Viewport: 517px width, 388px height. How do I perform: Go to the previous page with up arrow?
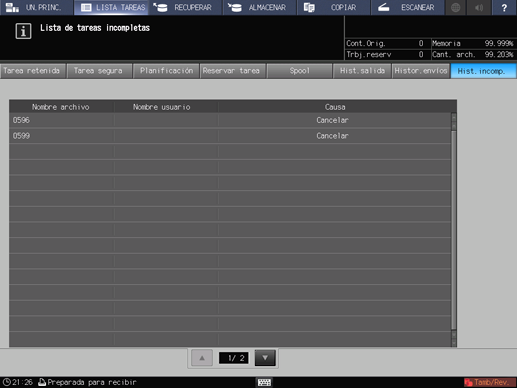pos(202,358)
